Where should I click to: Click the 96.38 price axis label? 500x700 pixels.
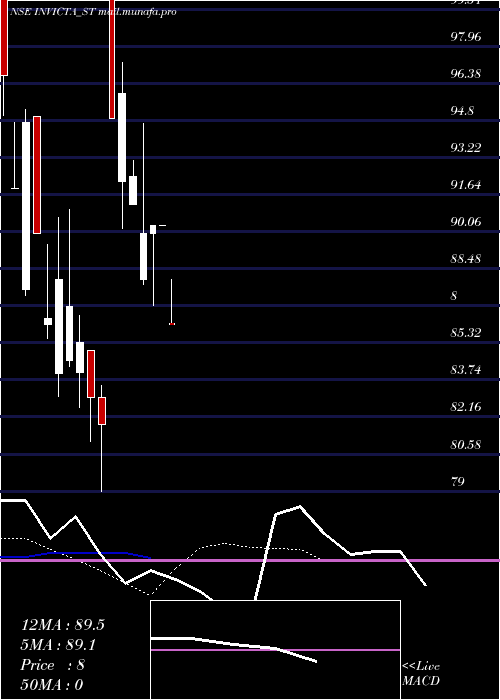(466, 73)
